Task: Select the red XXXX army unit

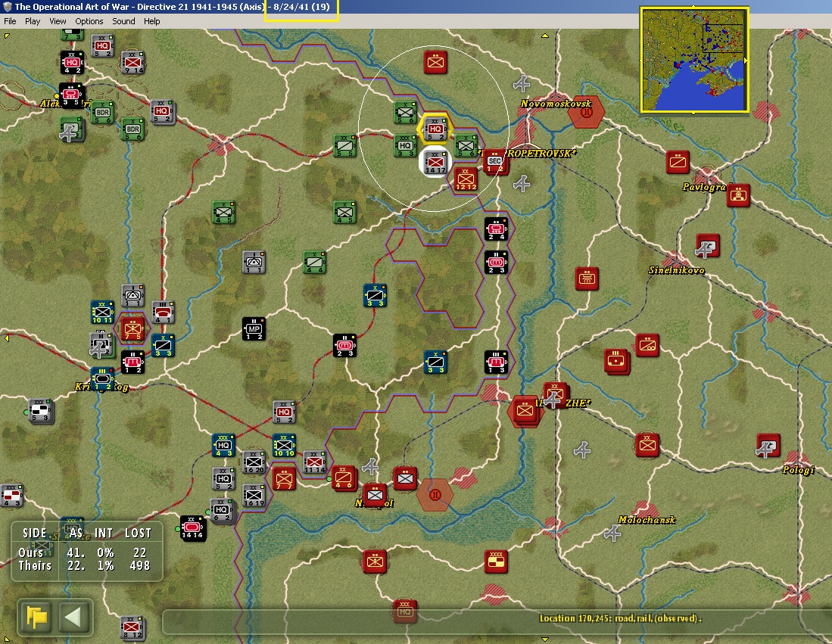Action: tap(496, 562)
